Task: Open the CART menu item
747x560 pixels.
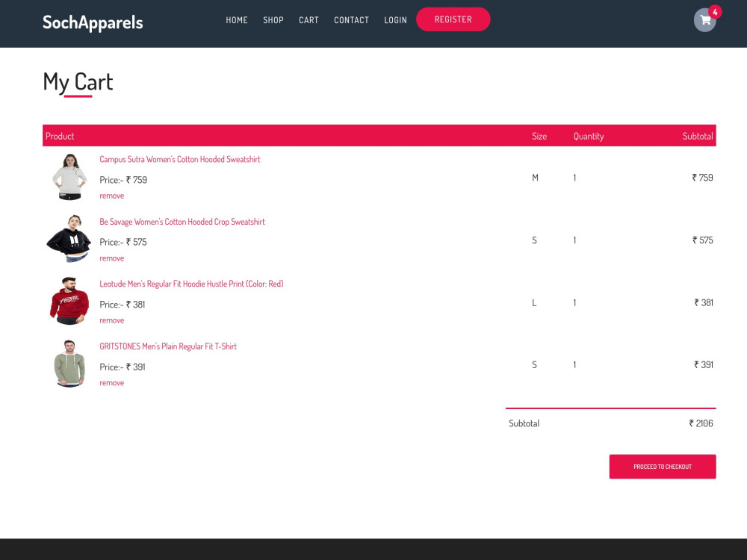Action: pyautogui.click(x=309, y=20)
